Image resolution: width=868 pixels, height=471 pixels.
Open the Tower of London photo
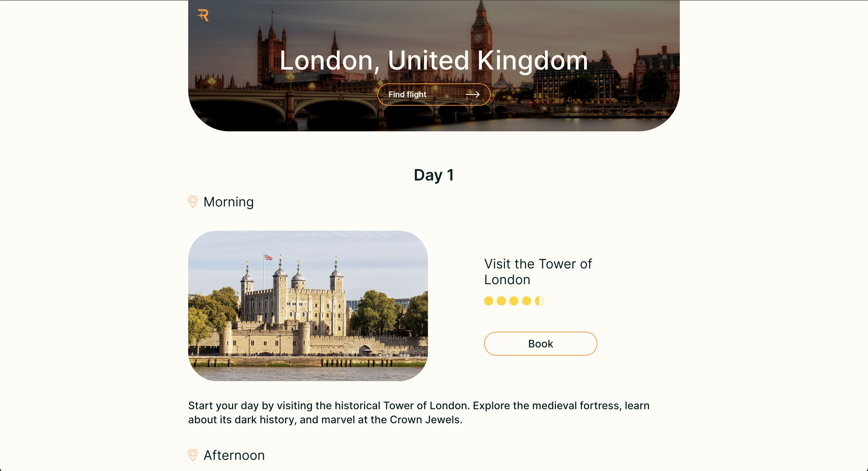(x=308, y=306)
